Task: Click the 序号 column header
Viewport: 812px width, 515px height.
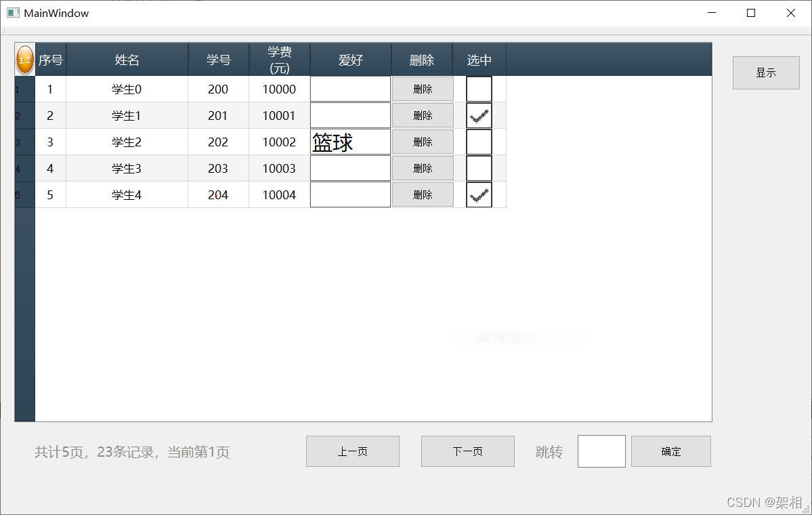Action: pos(51,60)
